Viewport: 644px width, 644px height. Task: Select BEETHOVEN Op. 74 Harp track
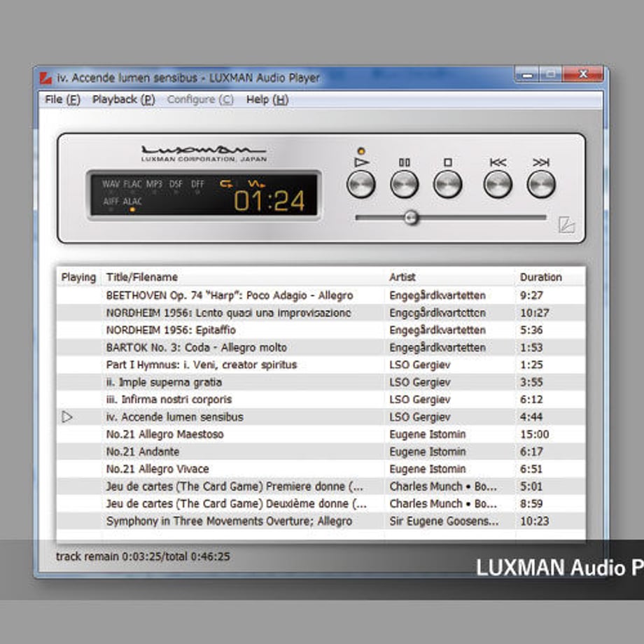tap(321, 295)
